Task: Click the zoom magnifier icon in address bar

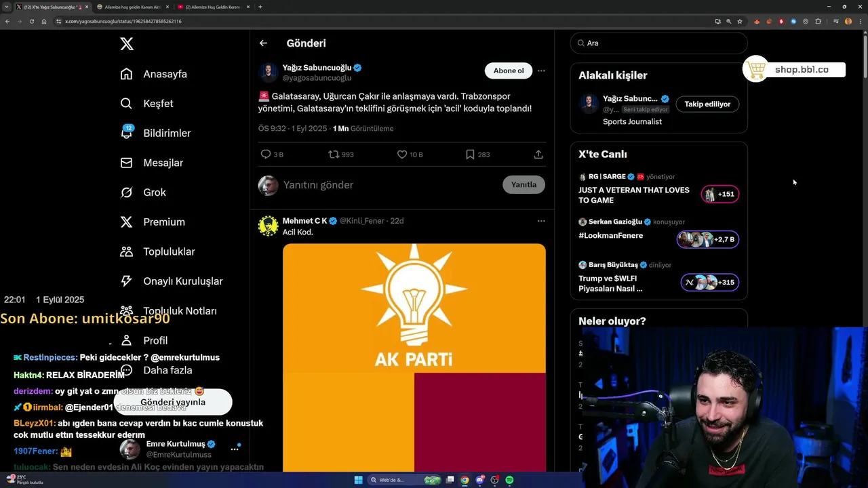Action: pyautogui.click(x=729, y=21)
